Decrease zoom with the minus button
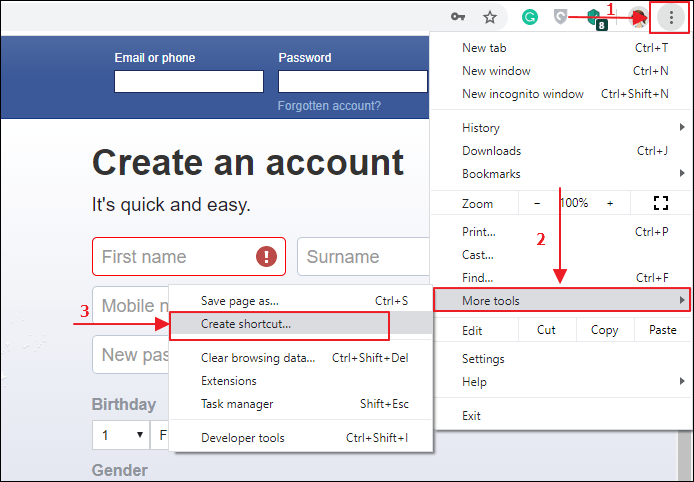This screenshot has height=482, width=694. [x=537, y=204]
